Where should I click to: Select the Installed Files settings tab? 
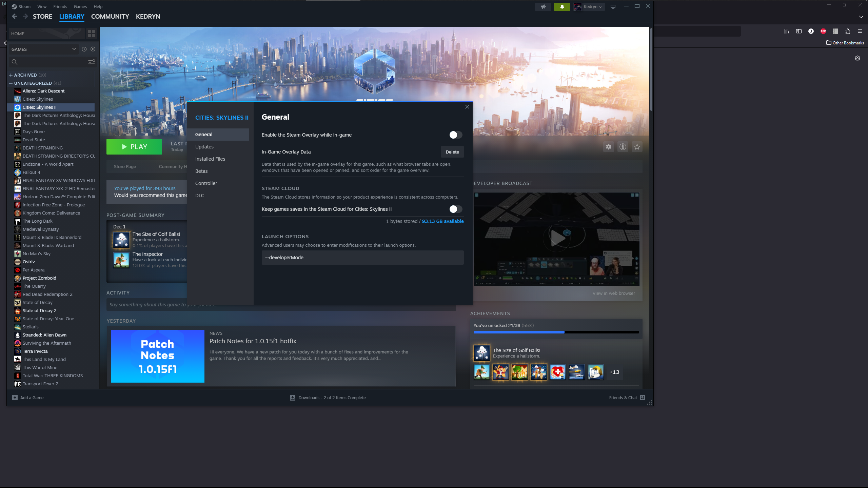click(x=210, y=159)
